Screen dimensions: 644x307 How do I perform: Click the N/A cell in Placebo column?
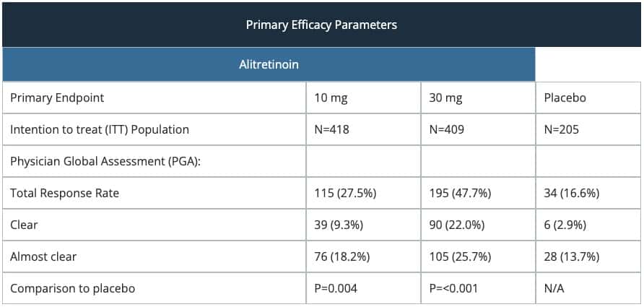pyautogui.click(x=554, y=289)
